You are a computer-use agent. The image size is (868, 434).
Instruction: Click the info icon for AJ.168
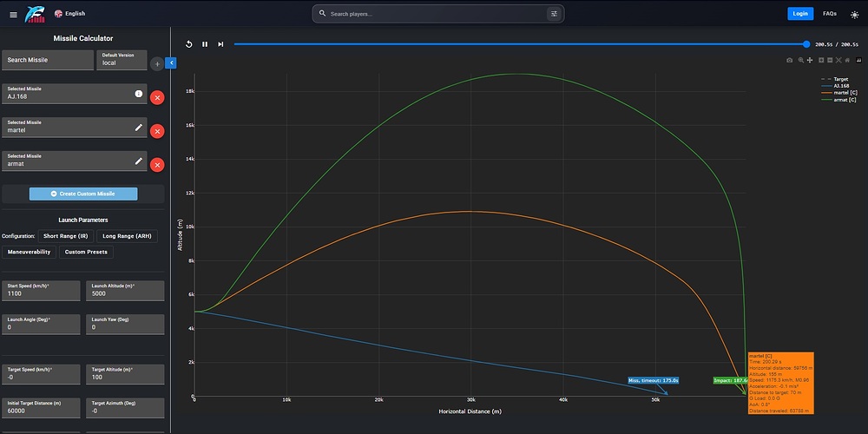(x=138, y=94)
